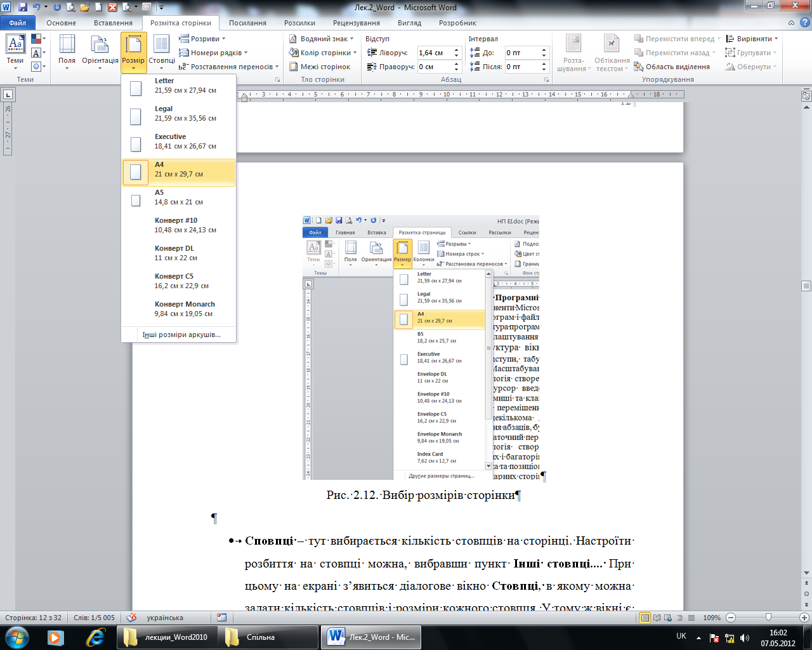Switch to the Вставлення tab
This screenshot has height=650, width=812.
click(113, 23)
